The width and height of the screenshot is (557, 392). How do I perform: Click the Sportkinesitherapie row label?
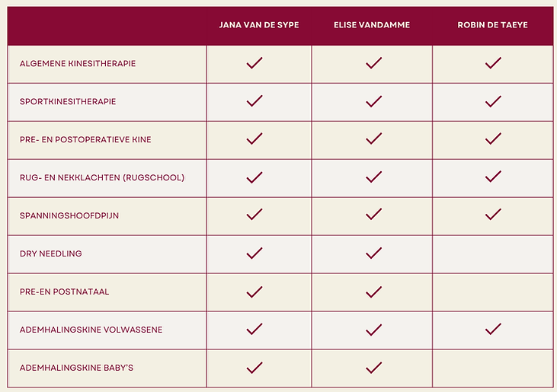68,102
